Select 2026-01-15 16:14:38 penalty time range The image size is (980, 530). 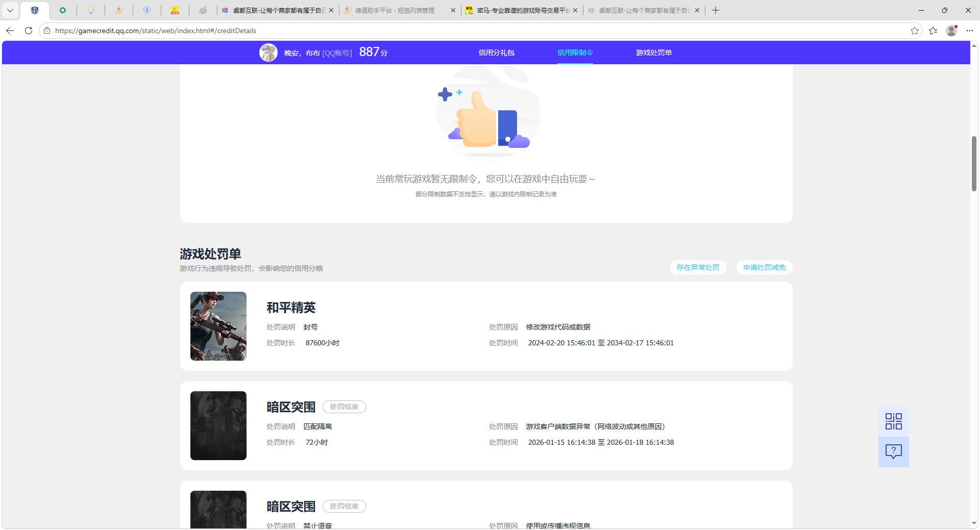click(601, 442)
